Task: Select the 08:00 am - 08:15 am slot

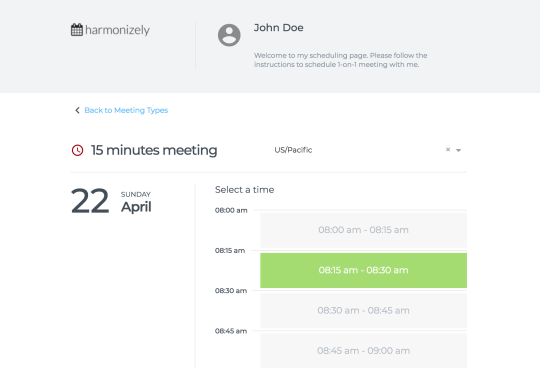Action: (363, 230)
